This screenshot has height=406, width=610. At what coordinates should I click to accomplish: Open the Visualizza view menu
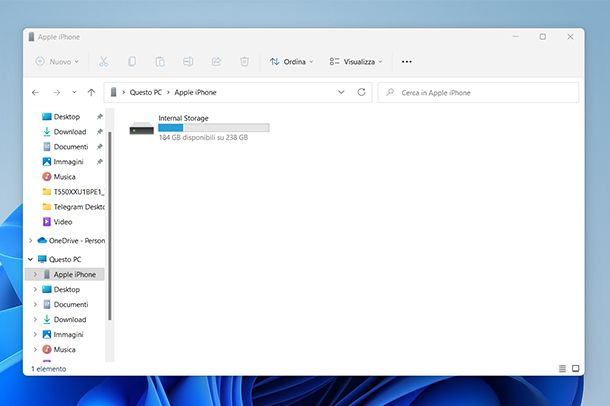356,61
